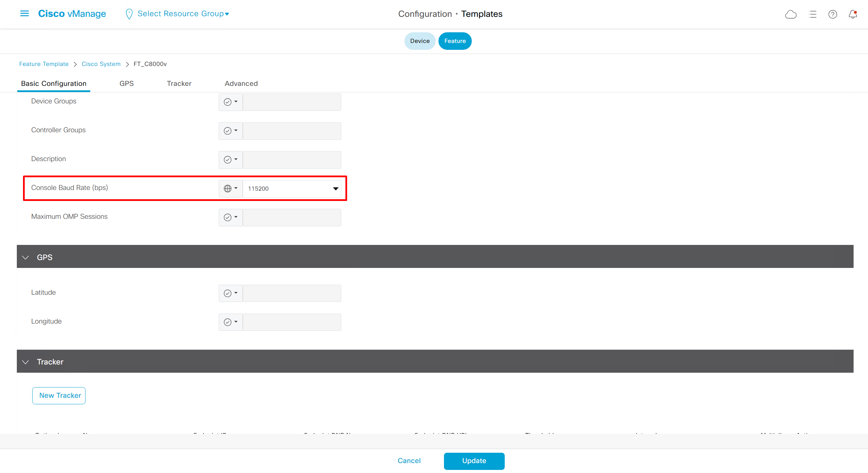
Task: Click the global scope icon for Console Baud Rate
Action: [227, 188]
